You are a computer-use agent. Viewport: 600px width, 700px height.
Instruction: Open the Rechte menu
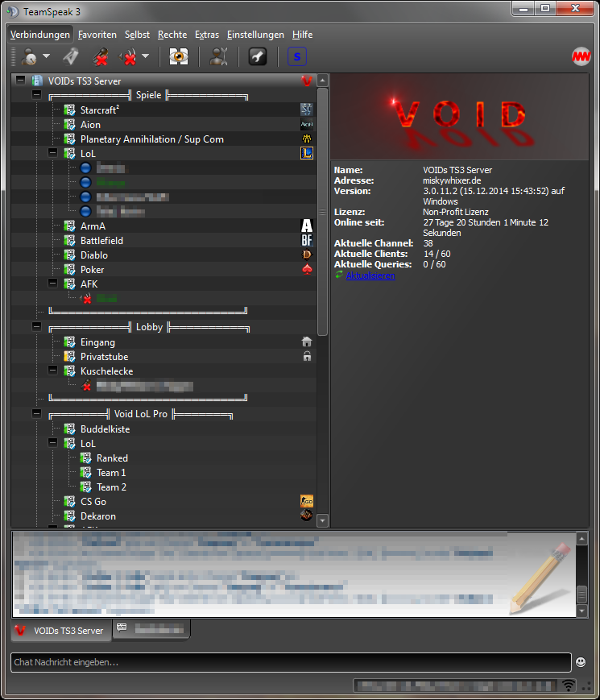pos(172,35)
